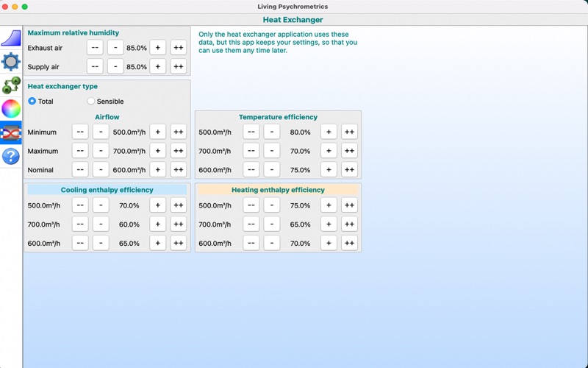The image size is (588, 368).
Task: Decrease Minimum airflow with single minus
Action: 101,132
